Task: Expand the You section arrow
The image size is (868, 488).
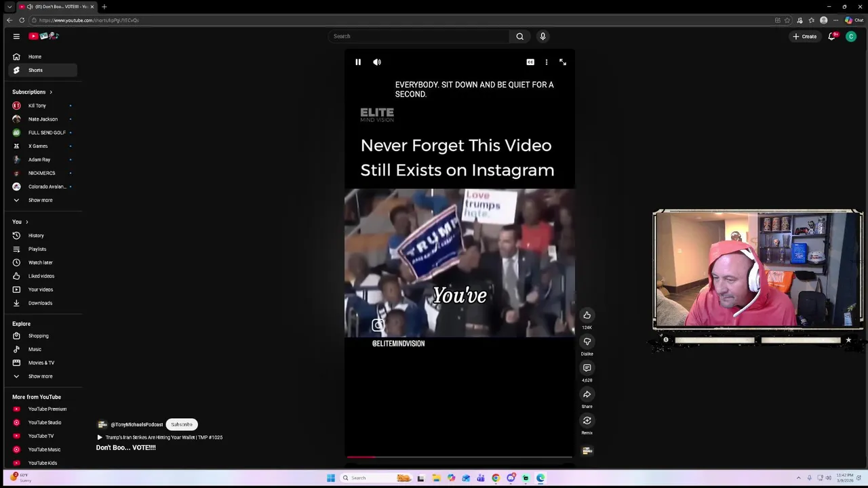Action: pos(26,222)
